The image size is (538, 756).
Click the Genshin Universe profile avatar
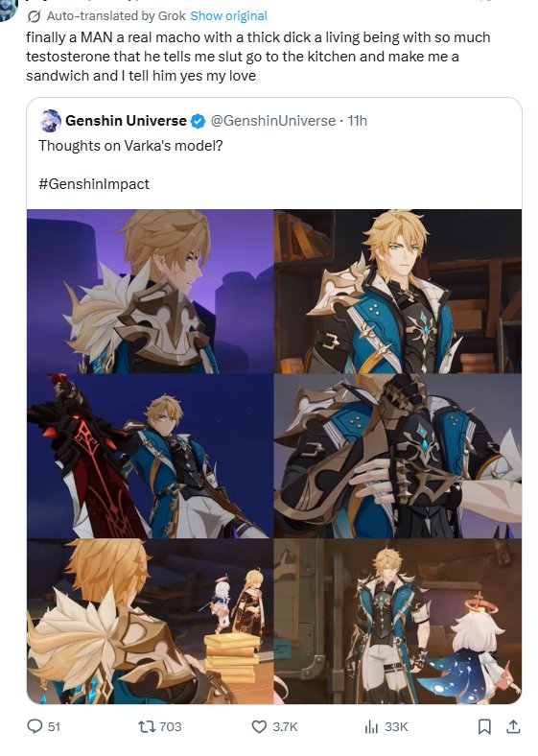(x=51, y=121)
